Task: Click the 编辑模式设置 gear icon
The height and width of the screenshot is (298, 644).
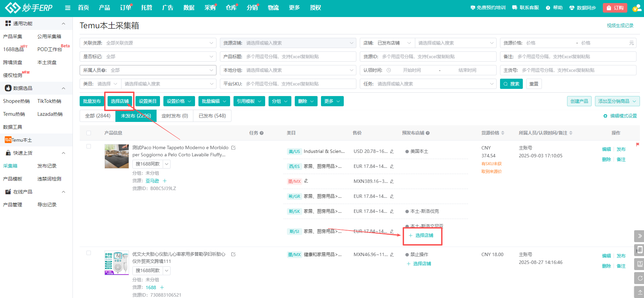Action: [x=605, y=116]
